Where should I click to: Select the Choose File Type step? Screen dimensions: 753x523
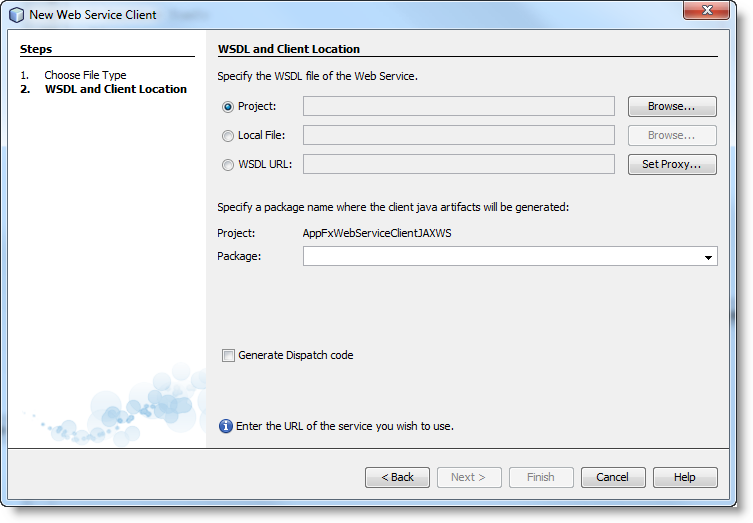click(x=85, y=75)
